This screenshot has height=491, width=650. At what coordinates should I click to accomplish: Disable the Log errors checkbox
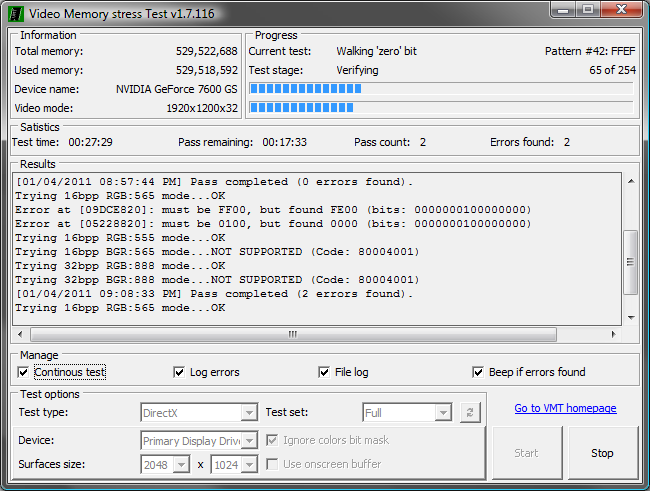(x=180, y=372)
